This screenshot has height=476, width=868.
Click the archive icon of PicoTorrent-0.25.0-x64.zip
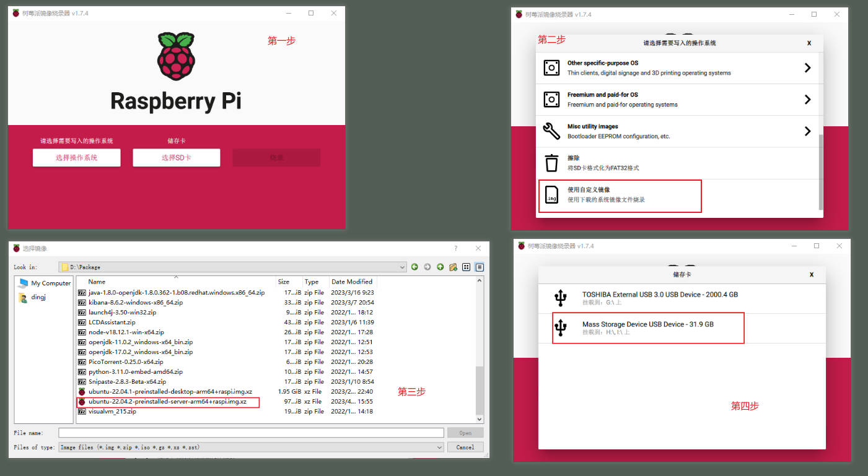(x=82, y=362)
